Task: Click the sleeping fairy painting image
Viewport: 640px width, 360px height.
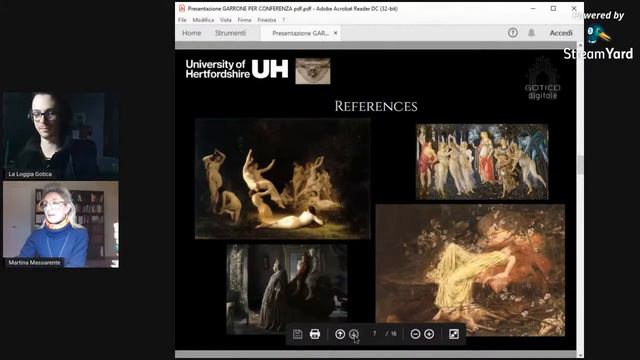Action: 470,270
